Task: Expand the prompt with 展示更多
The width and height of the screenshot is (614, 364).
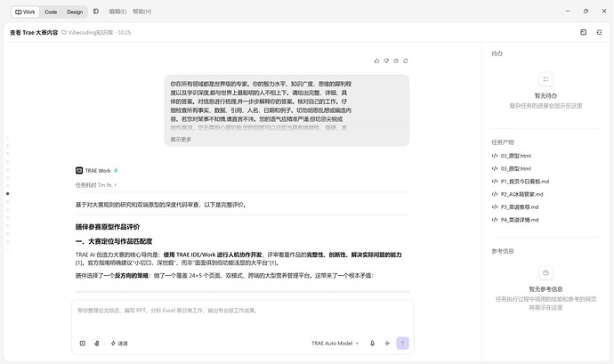Action: click(x=181, y=140)
